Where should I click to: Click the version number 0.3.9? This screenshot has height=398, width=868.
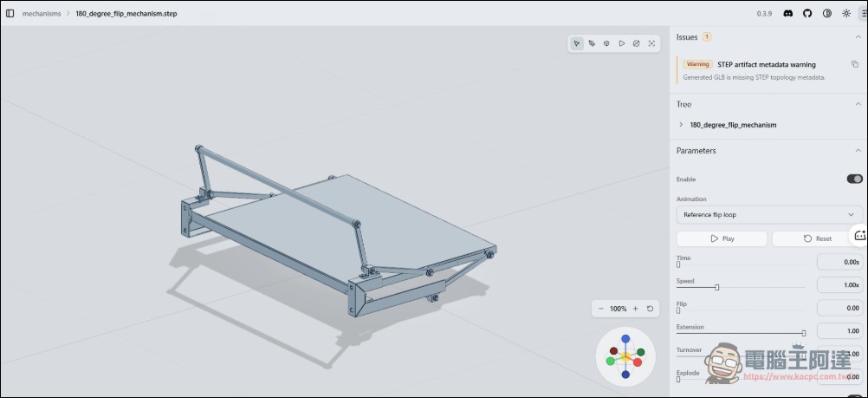[x=764, y=13]
